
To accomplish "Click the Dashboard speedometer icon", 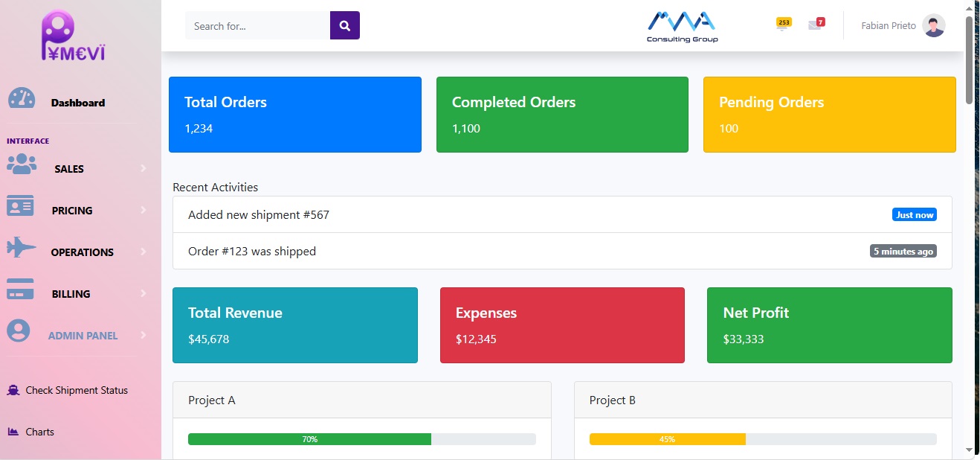I will coord(22,99).
